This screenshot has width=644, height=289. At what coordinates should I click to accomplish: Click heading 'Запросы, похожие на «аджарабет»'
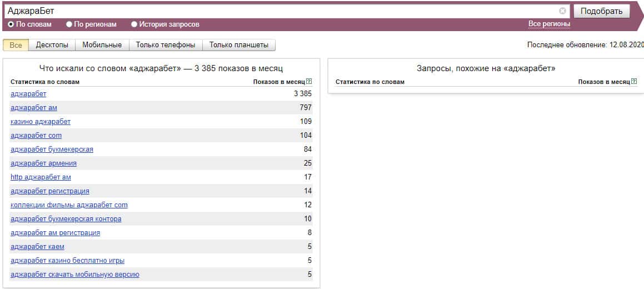486,68
